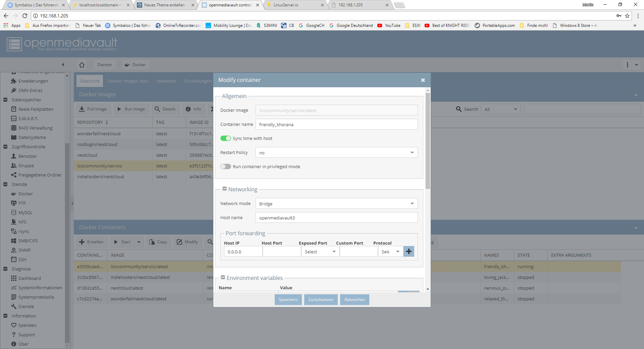The image size is (644, 349).
Task: Switch to the Übersicht tab
Action: coord(90,81)
